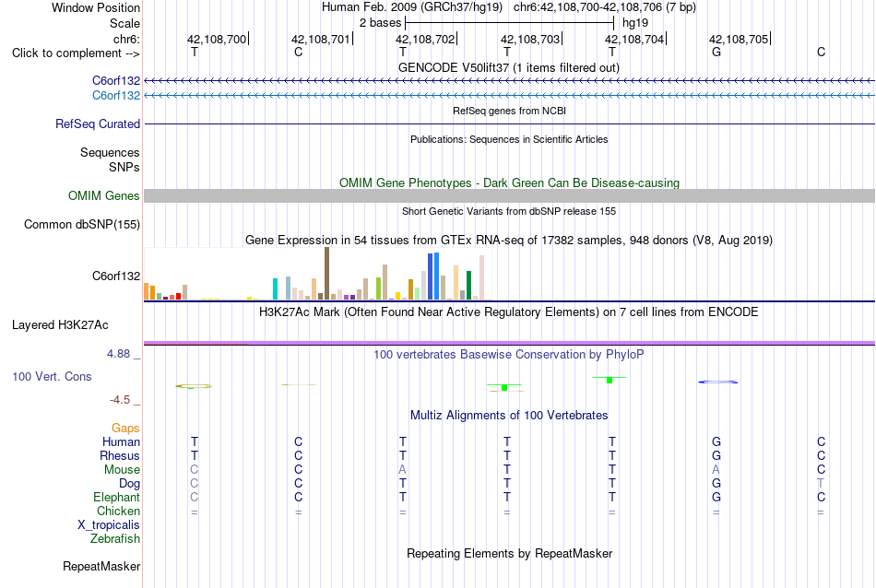The image size is (876, 588).
Task: Click the tallest brown bar in GTEx chart
Action: click(326, 274)
